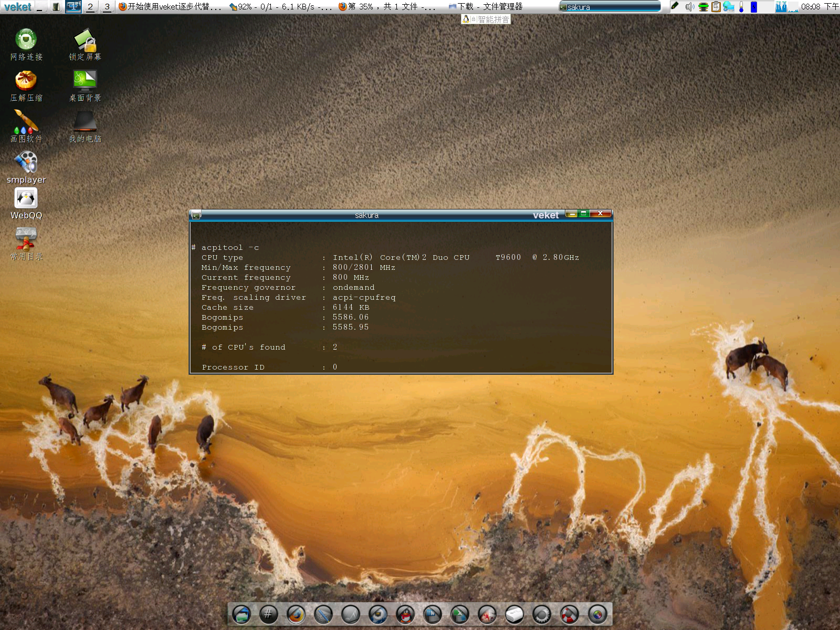Open the 网络连接 desktop icon

tap(26, 45)
